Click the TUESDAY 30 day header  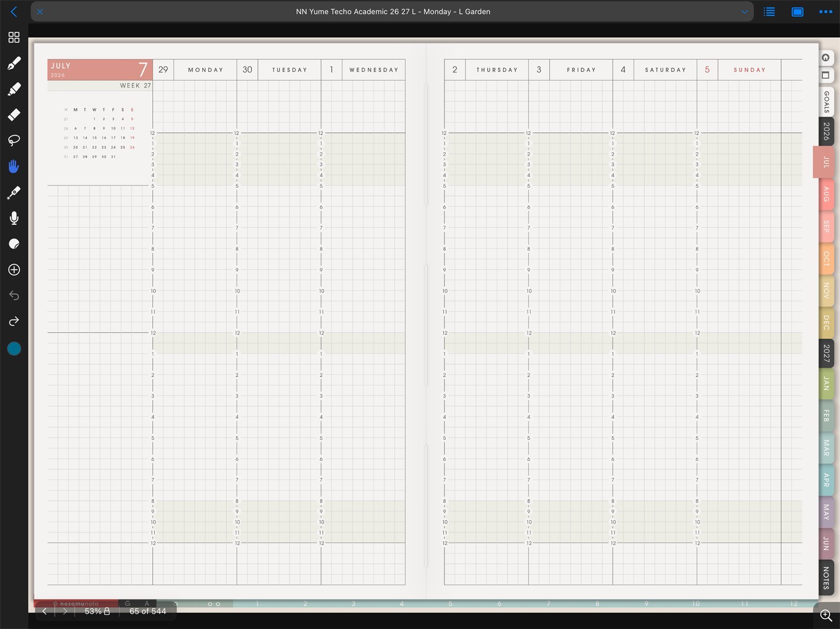click(x=279, y=70)
